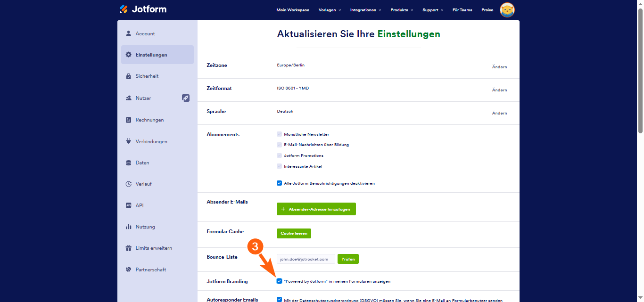Click the Europe/Berlin timezone value
644x302 pixels.
coord(291,65)
